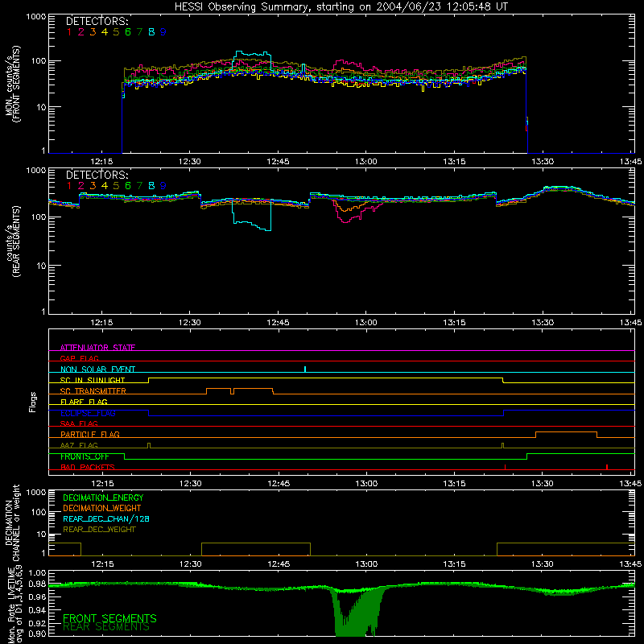
Task: Select detector 5 in front segments legend
Action: (x=116, y=32)
